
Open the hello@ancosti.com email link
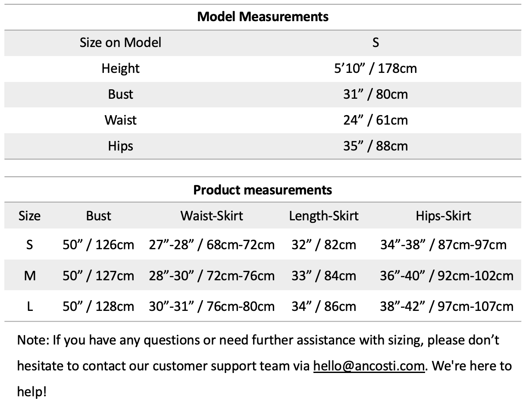pos(369,366)
